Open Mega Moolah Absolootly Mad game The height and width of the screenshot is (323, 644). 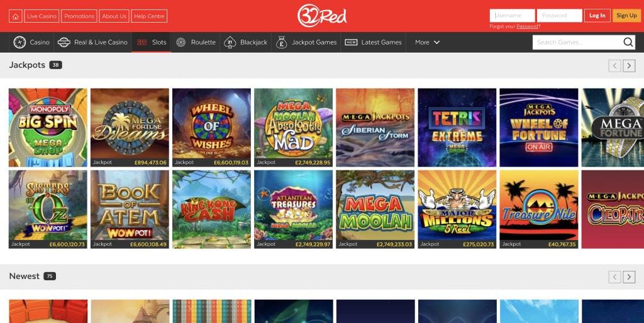[x=293, y=127]
